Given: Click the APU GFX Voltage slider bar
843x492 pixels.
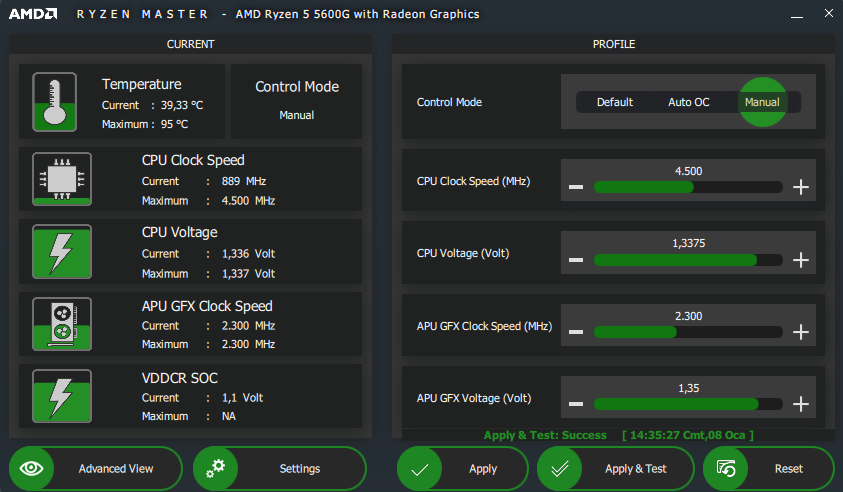Looking at the screenshot, I should [688, 404].
